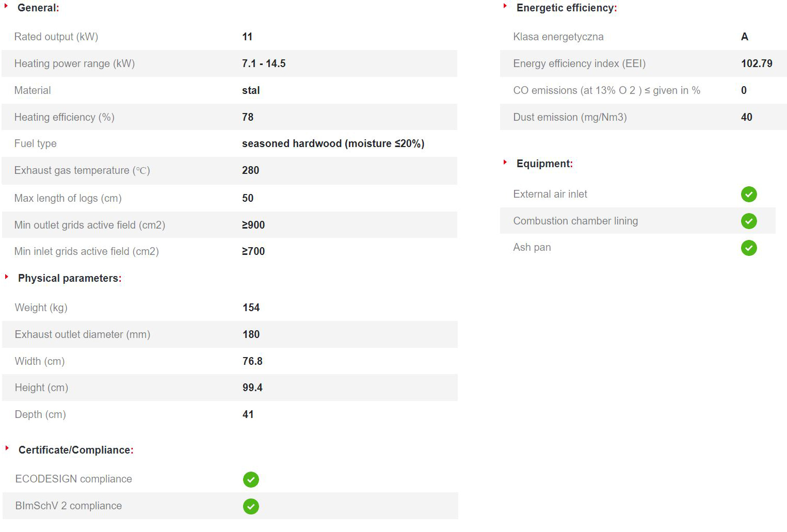Click the Heating power range value 7.1 - 14.5
Image resolution: width=787 pixels, height=532 pixels.
pyautogui.click(x=264, y=63)
